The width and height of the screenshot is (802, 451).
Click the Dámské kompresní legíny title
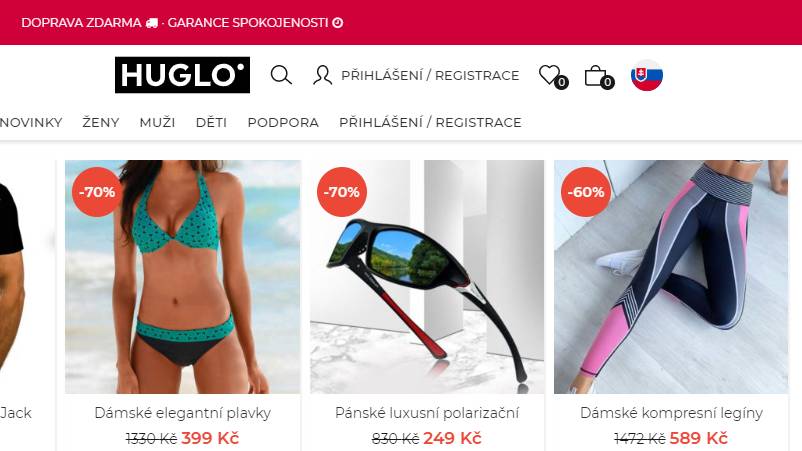(671, 413)
